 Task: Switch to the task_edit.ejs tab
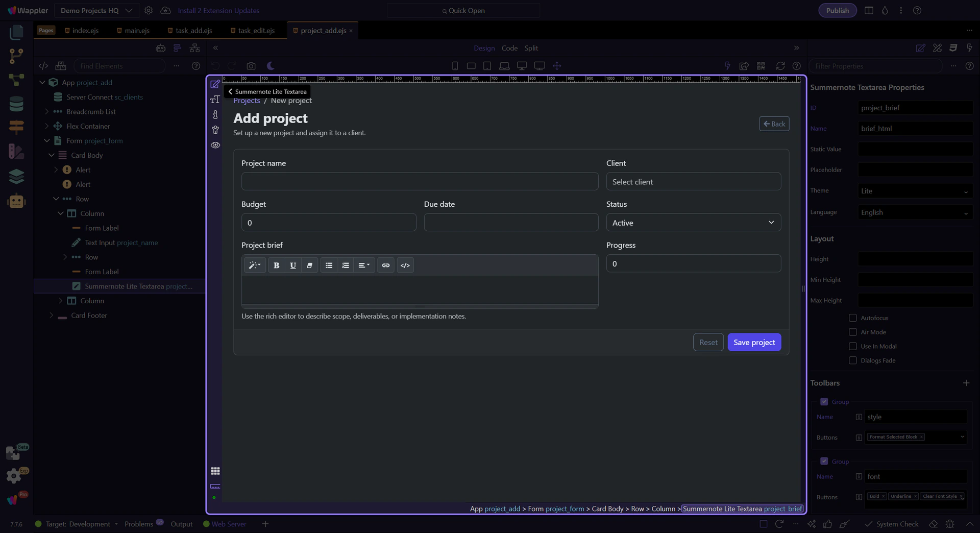coord(256,31)
